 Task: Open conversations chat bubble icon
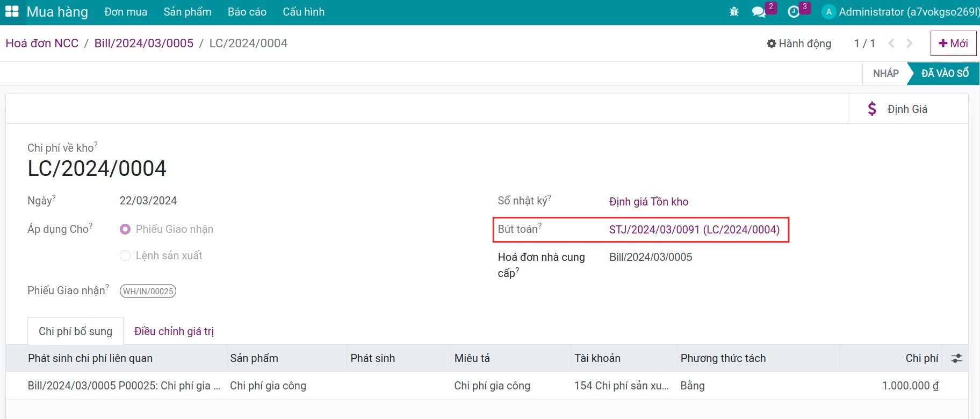coord(759,12)
